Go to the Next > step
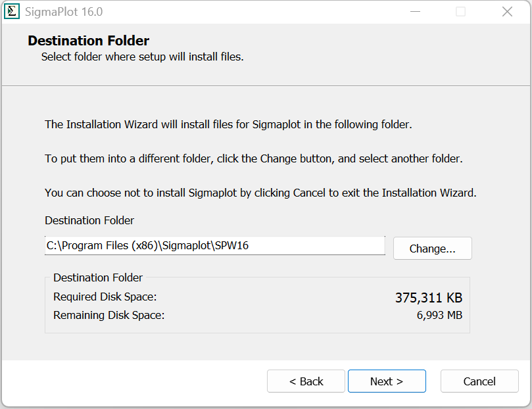 coord(387,381)
